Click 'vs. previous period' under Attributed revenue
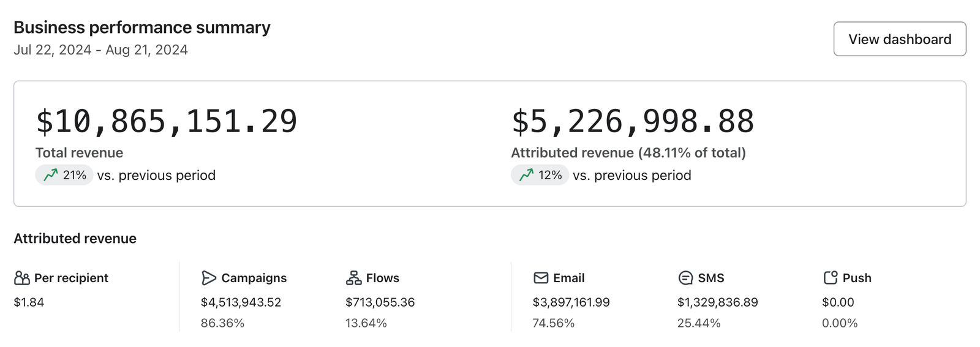 click(x=631, y=176)
